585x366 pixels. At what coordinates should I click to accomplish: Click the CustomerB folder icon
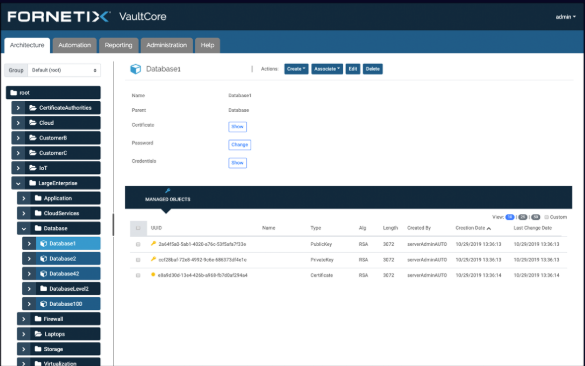click(33, 138)
